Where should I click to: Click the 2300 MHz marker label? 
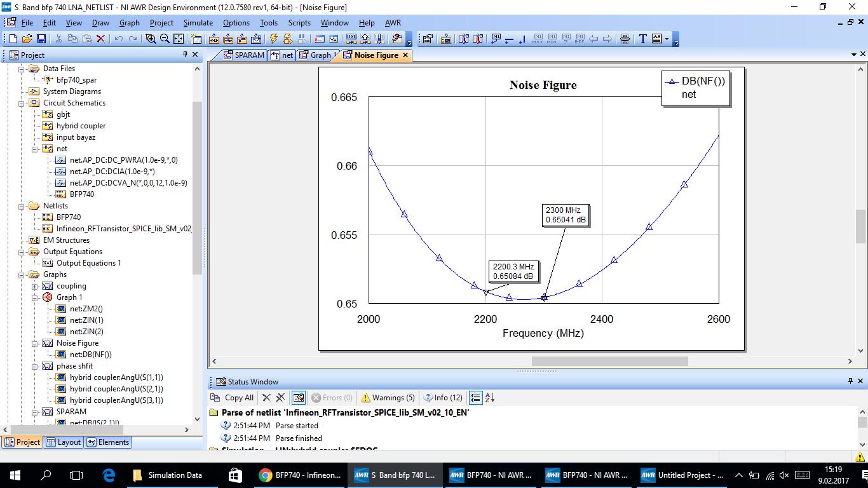(566, 215)
